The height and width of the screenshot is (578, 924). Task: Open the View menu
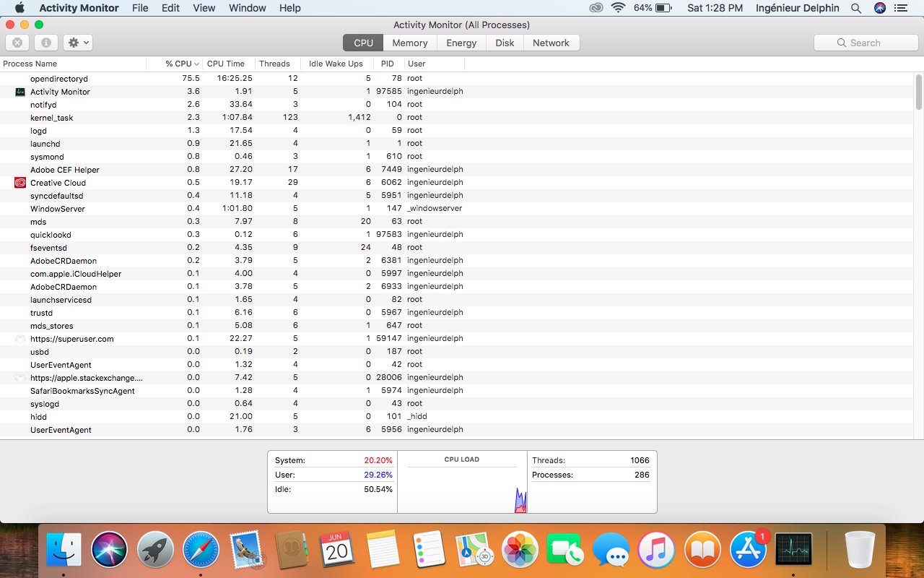(x=204, y=8)
